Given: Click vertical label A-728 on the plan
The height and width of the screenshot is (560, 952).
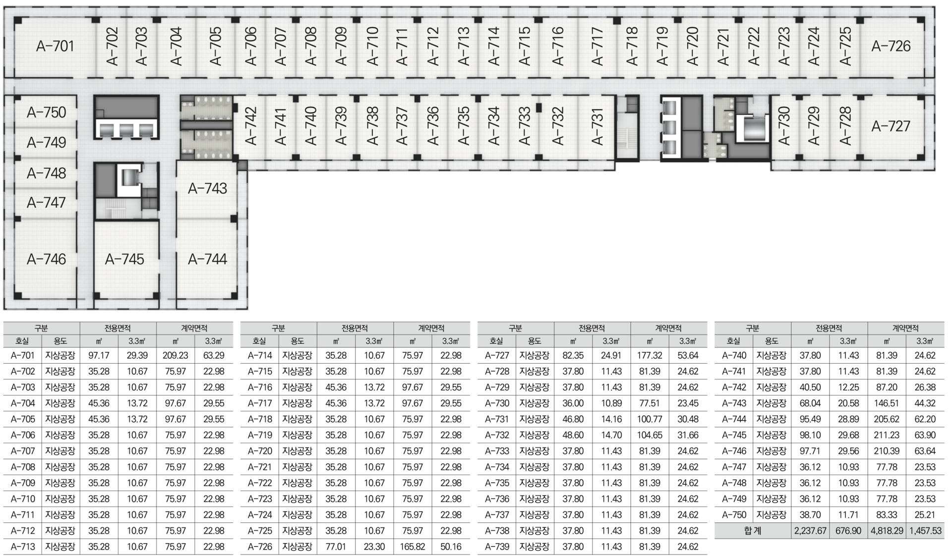Looking at the screenshot, I should (845, 126).
